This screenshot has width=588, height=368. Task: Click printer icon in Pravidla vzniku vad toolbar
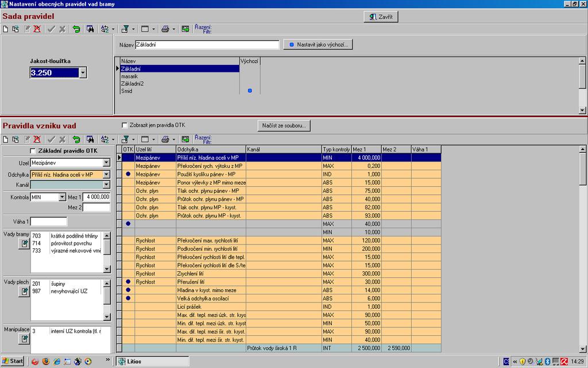click(x=165, y=139)
